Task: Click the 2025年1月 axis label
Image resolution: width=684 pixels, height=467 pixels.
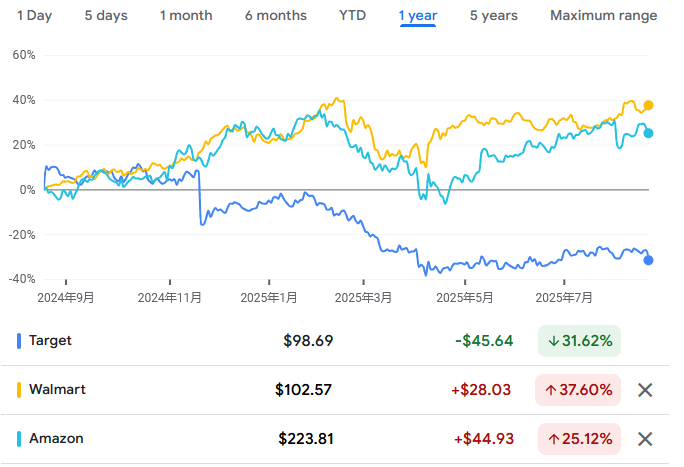Action: [269, 298]
